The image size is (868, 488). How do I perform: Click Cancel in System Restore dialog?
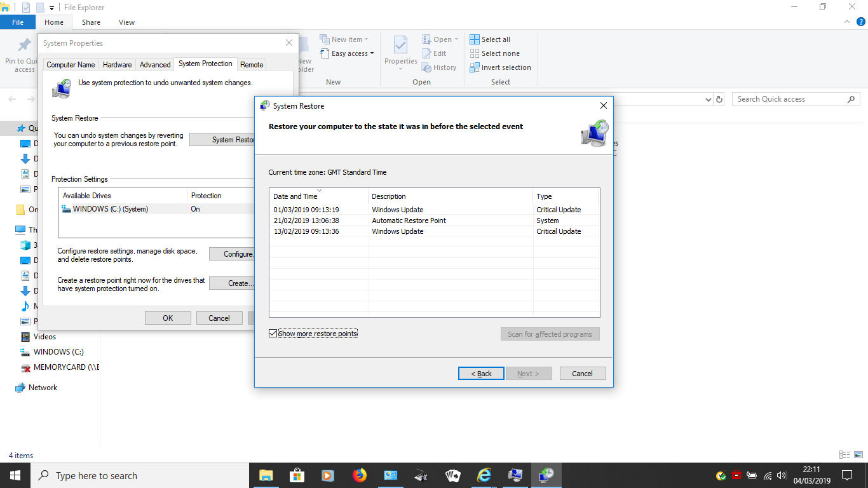click(x=582, y=374)
